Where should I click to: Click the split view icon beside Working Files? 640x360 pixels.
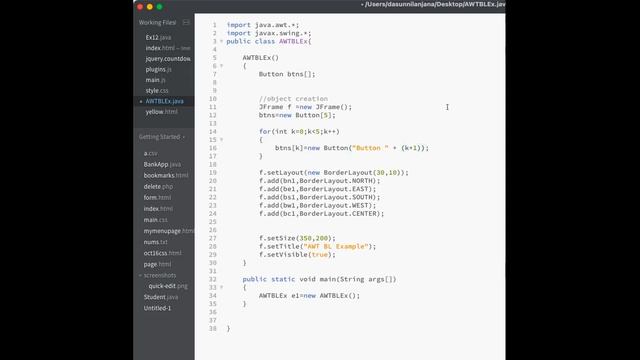186,22
